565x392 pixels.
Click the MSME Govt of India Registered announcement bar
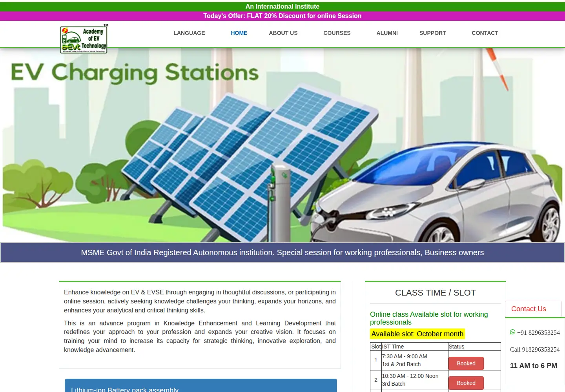click(282, 252)
